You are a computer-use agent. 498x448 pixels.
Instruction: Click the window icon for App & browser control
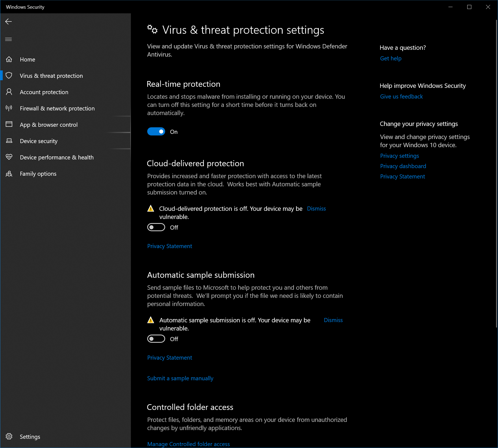[9, 124]
